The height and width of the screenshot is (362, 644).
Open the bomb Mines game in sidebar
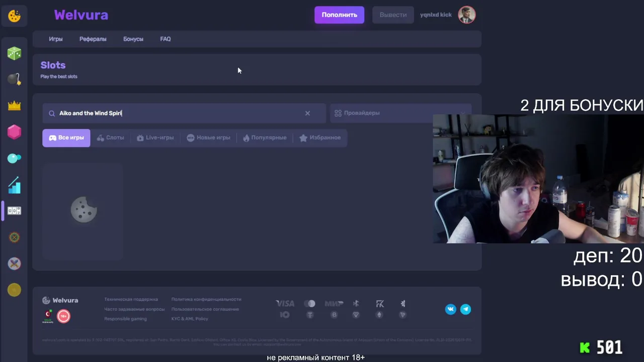[14, 79]
